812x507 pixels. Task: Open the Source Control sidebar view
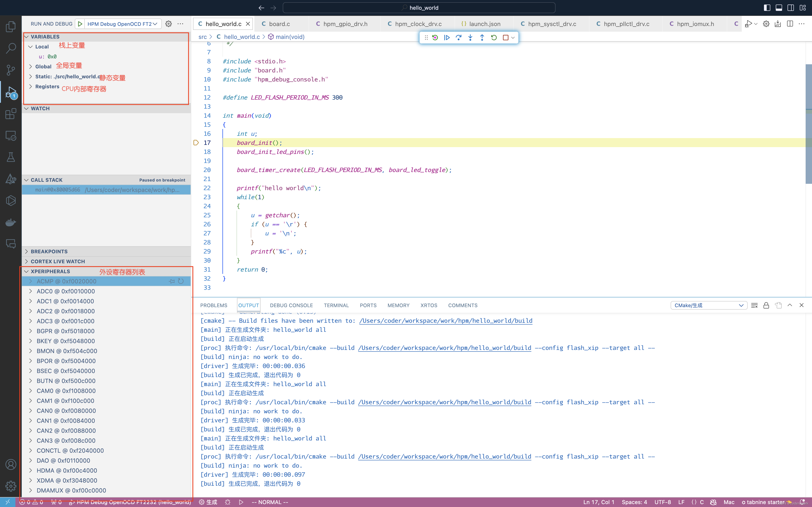(11, 70)
